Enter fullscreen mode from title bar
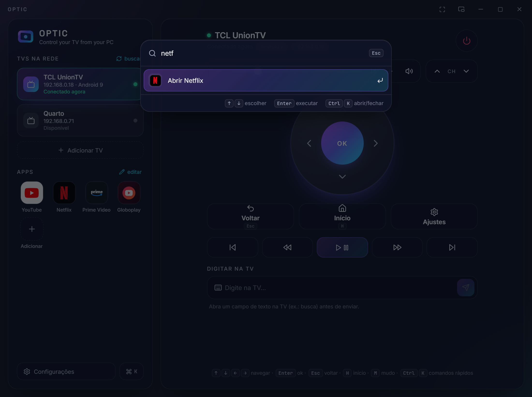The height and width of the screenshot is (397, 532). click(442, 9)
